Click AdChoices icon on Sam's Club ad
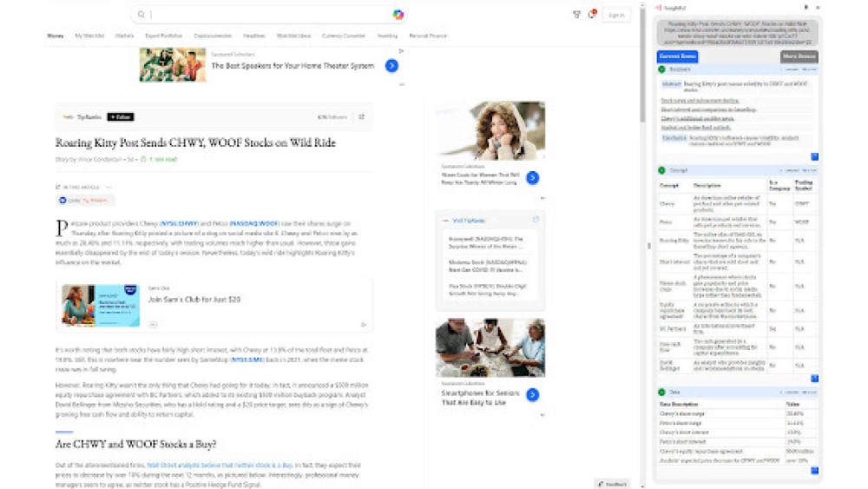 (364, 325)
